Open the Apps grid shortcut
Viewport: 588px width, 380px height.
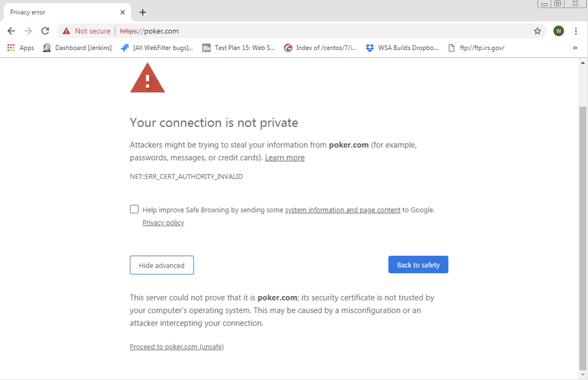(x=21, y=48)
